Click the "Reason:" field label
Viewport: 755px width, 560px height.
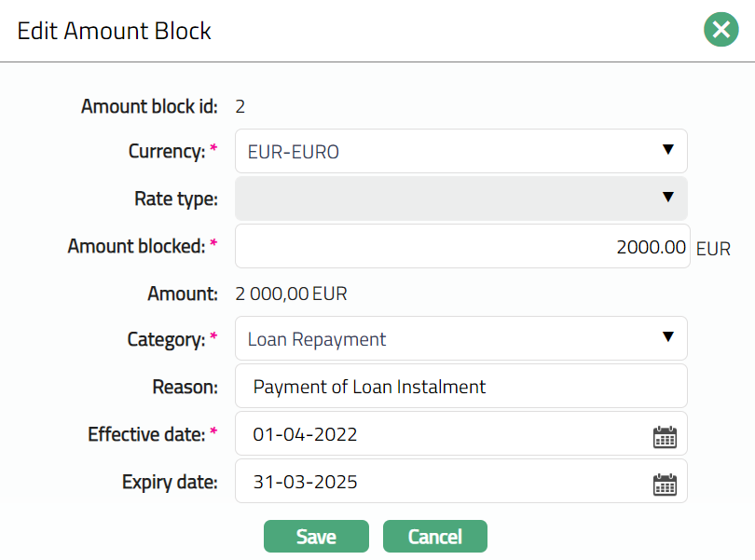coord(185,387)
